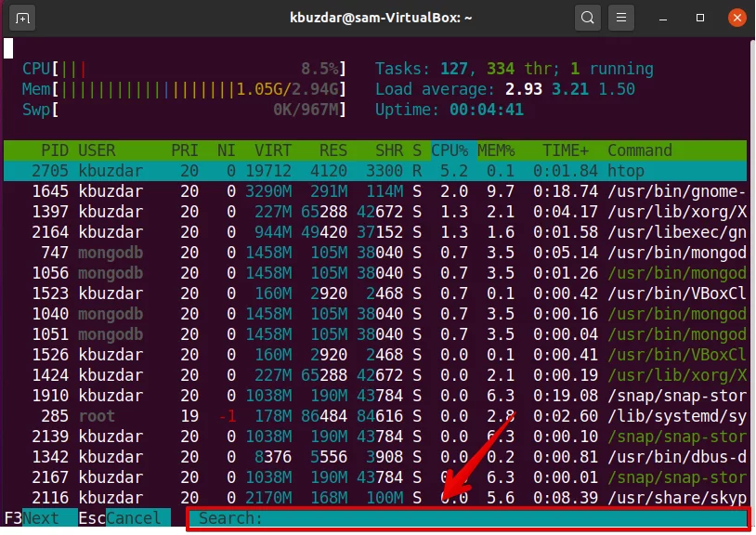Select process 1397 xorg row

375,212
